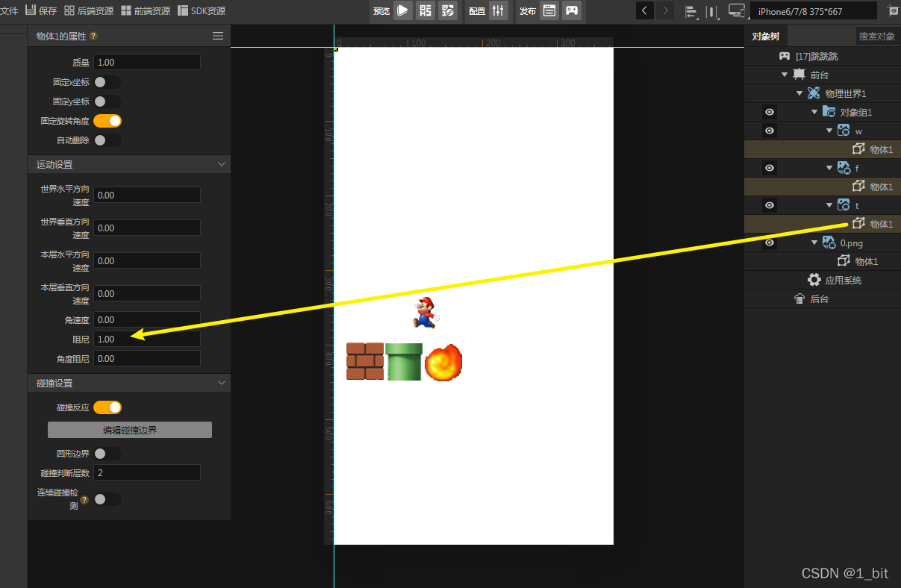Collapse the 前台 tree node
The width and height of the screenshot is (901, 588).
(x=785, y=75)
